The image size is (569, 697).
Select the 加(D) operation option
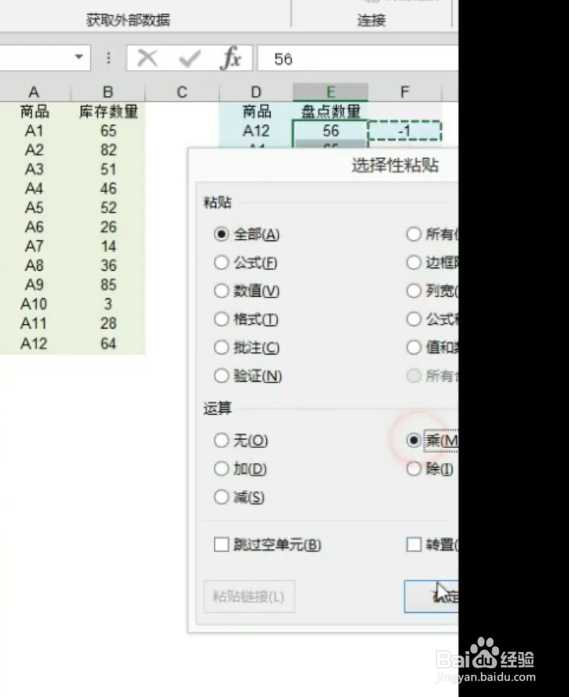pos(240,469)
